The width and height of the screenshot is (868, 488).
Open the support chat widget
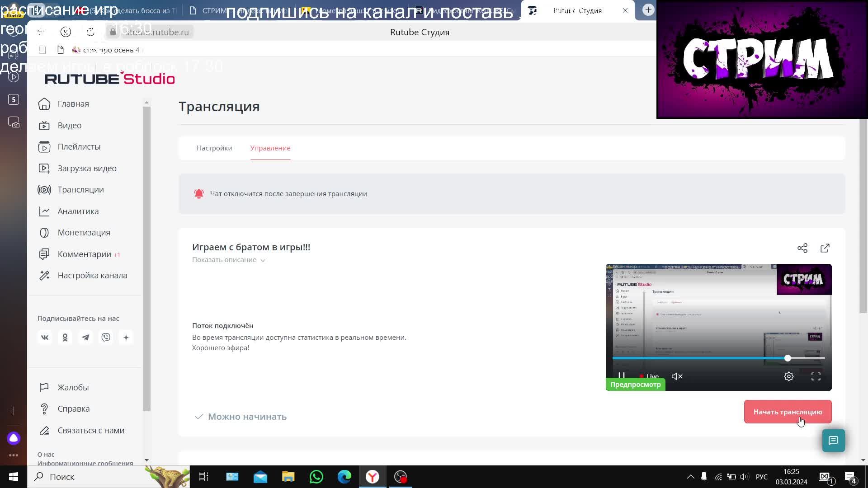point(833,441)
